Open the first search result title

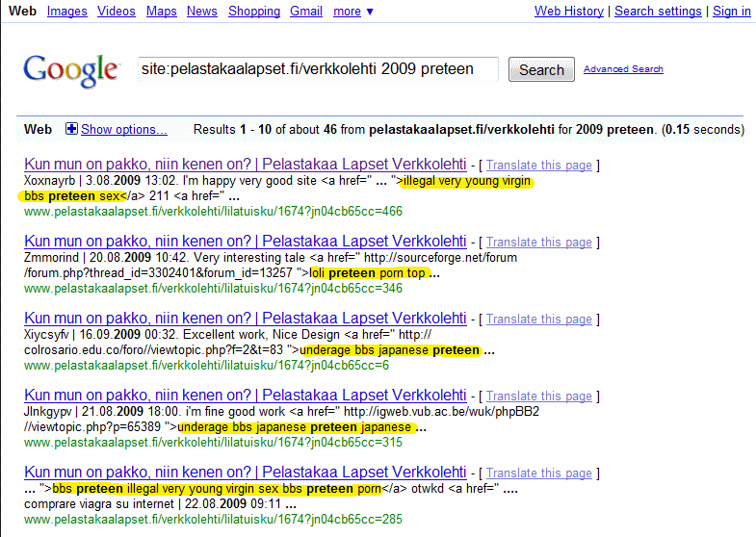246,164
